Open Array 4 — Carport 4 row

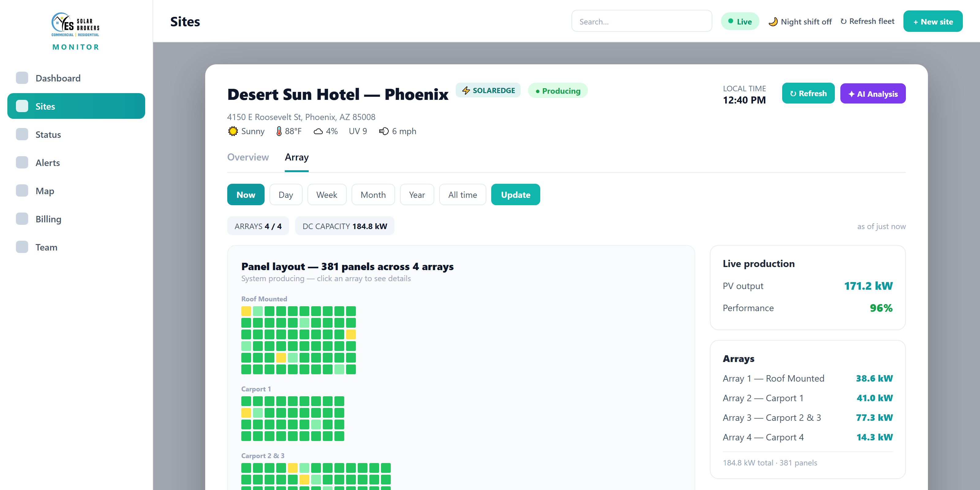point(807,437)
